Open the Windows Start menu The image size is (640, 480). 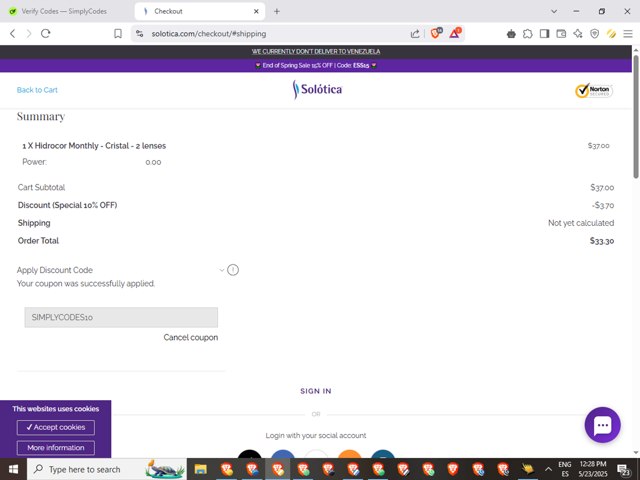pos(13,469)
